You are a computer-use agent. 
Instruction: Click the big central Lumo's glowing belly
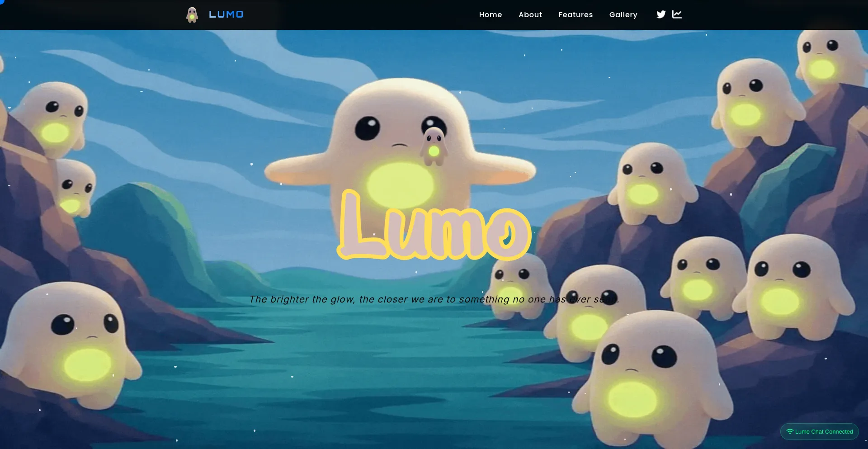point(400,184)
